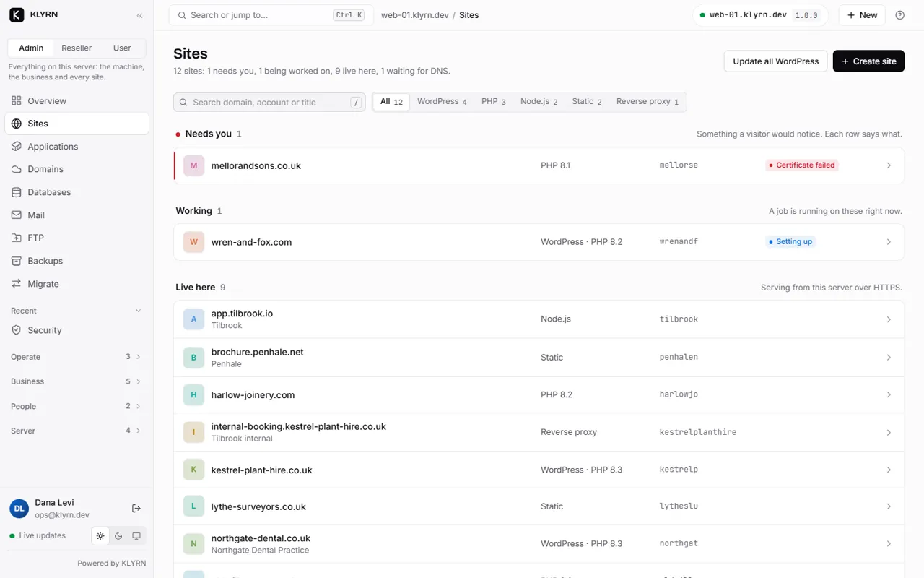Expand the Business sidebar section
924x578 pixels.
click(76, 381)
